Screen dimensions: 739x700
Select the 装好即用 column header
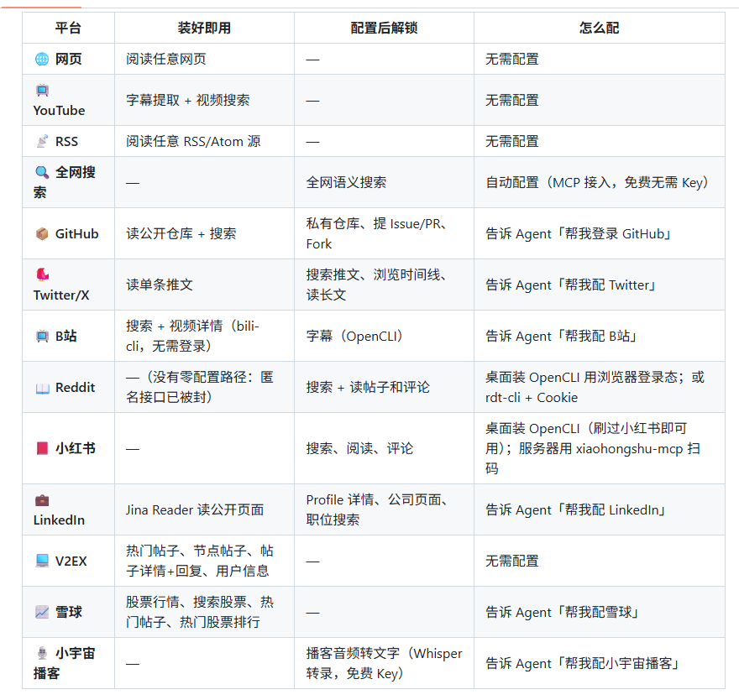[x=204, y=28]
